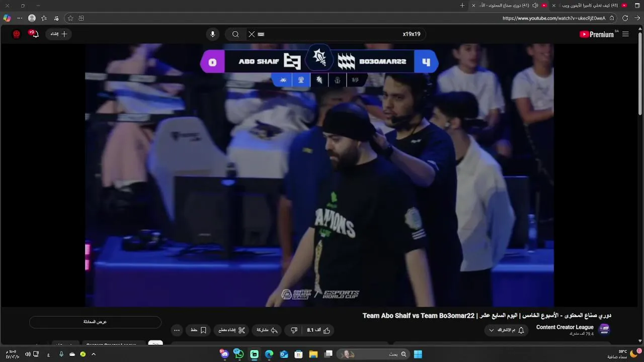Go to YouTube Premium home logo
This screenshot has height=362, width=644.
click(x=597, y=34)
